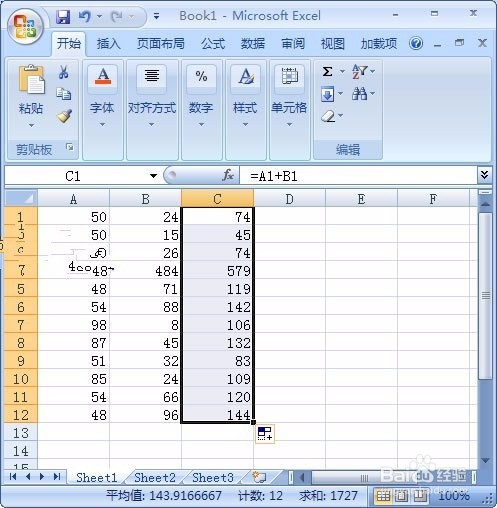Switch to Page Layout view in status bar
Image resolution: width=497 pixels, height=508 pixels.
(x=401, y=496)
